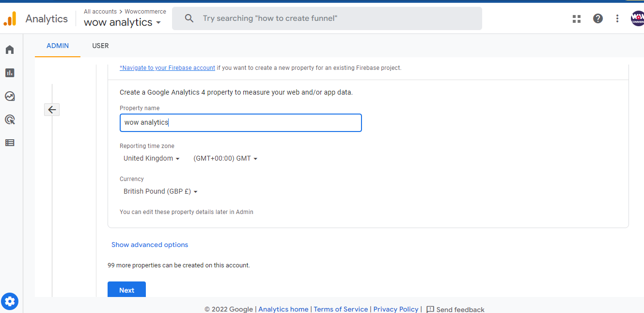The height and width of the screenshot is (313, 644).
Task: Click the Send feedback icon
Action: point(430,310)
